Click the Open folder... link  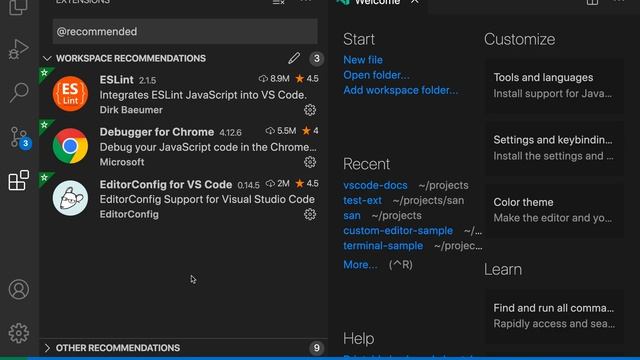click(x=376, y=75)
